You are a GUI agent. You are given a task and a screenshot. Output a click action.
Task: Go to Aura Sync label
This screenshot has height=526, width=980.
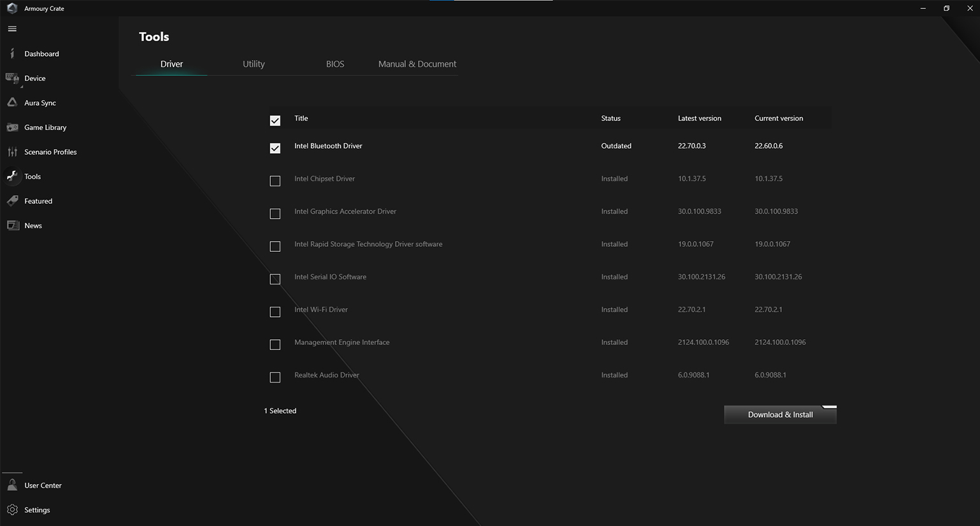(40, 103)
